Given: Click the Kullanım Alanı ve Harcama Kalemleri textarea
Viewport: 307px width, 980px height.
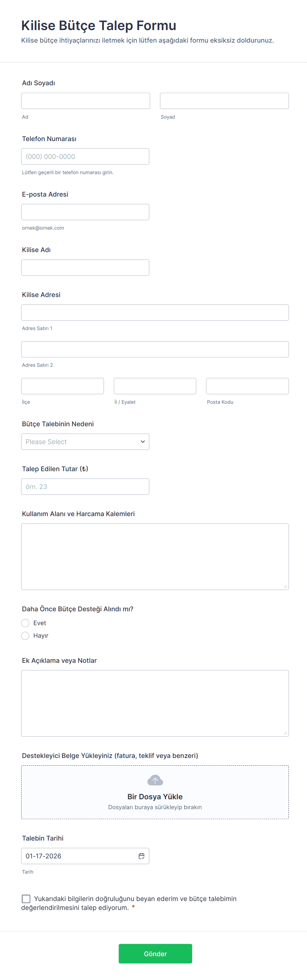Looking at the screenshot, I should tap(155, 556).
